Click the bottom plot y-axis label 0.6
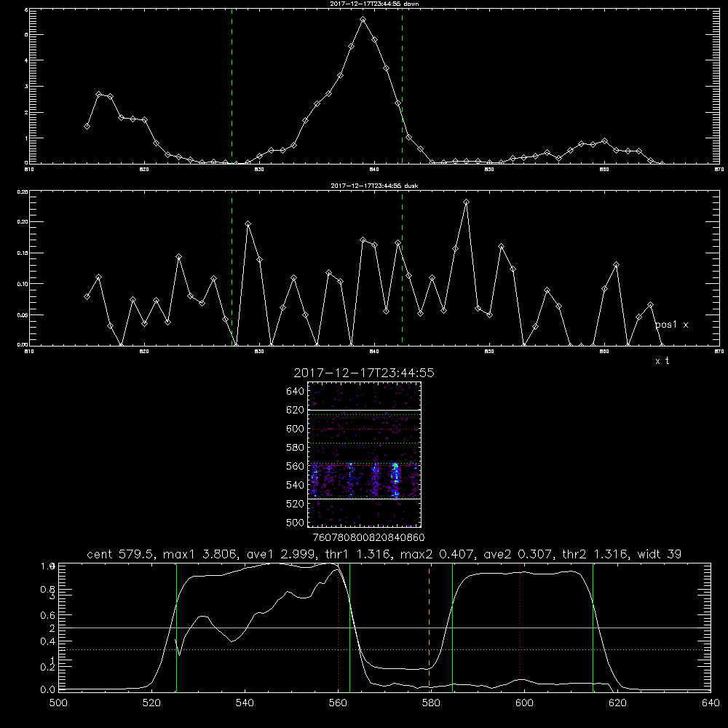728x728 pixels. pos(48,615)
